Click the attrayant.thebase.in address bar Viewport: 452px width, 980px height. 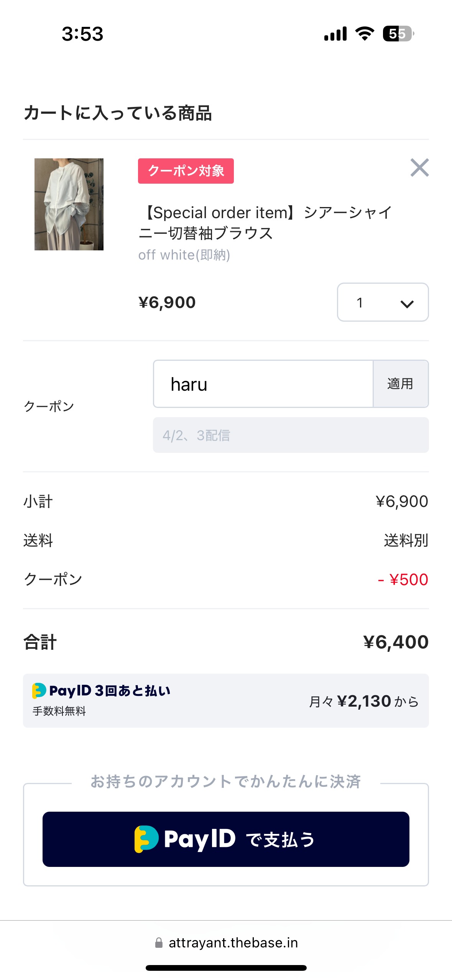[x=233, y=943]
